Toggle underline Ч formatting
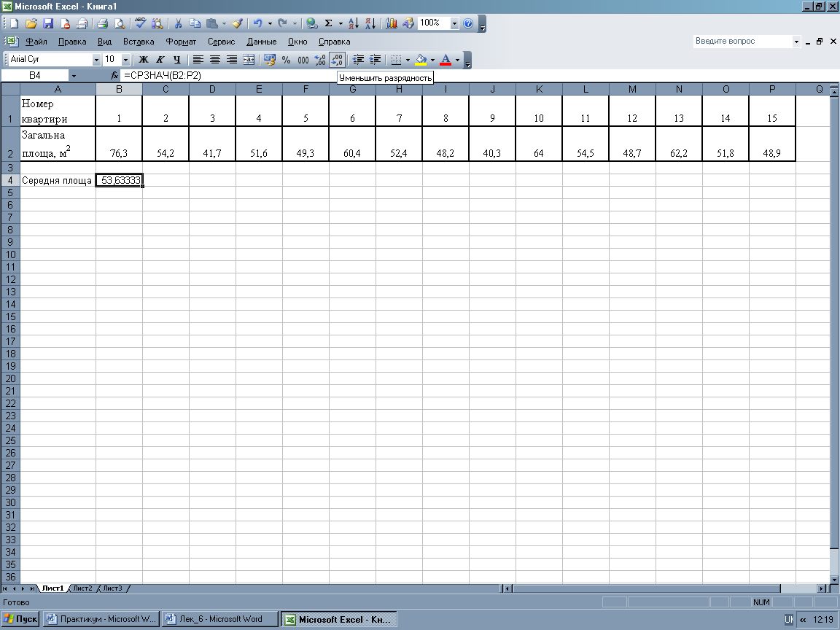The height and width of the screenshot is (630, 840). (x=176, y=60)
